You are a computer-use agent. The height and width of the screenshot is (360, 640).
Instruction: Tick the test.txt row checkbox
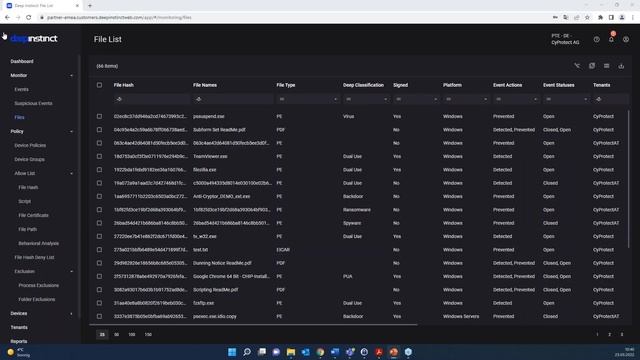click(99, 250)
